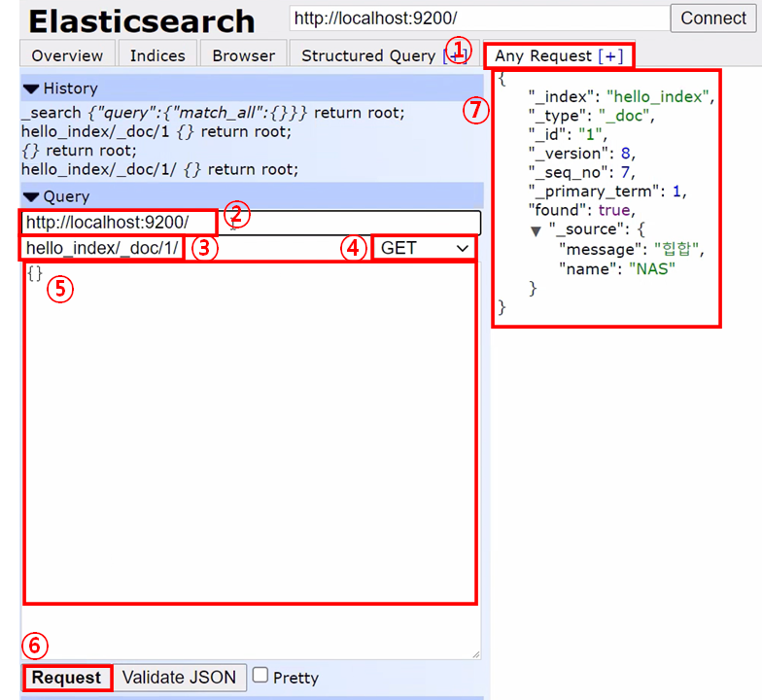The image size is (762, 700).
Task: Click "hello_index" value in the result
Action: click(657, 97)
